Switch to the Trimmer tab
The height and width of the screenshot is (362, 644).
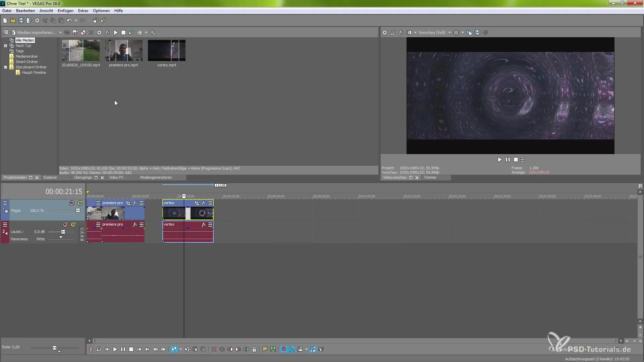tap(430, 177)
